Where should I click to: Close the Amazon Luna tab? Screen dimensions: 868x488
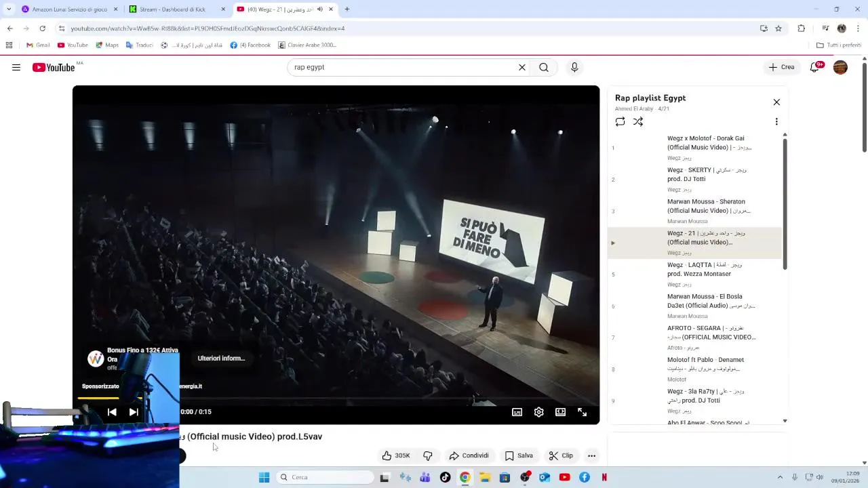click(115, 9)
